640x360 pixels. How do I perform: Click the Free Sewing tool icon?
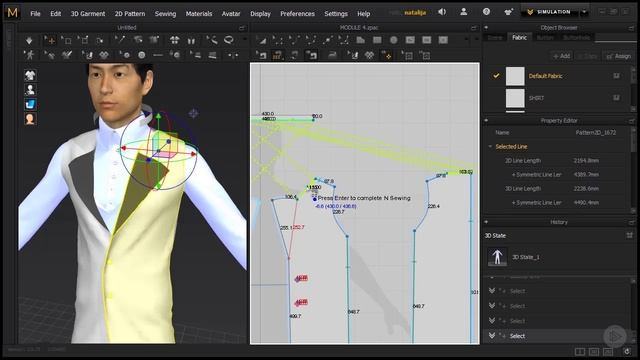[x=294, y=55]
